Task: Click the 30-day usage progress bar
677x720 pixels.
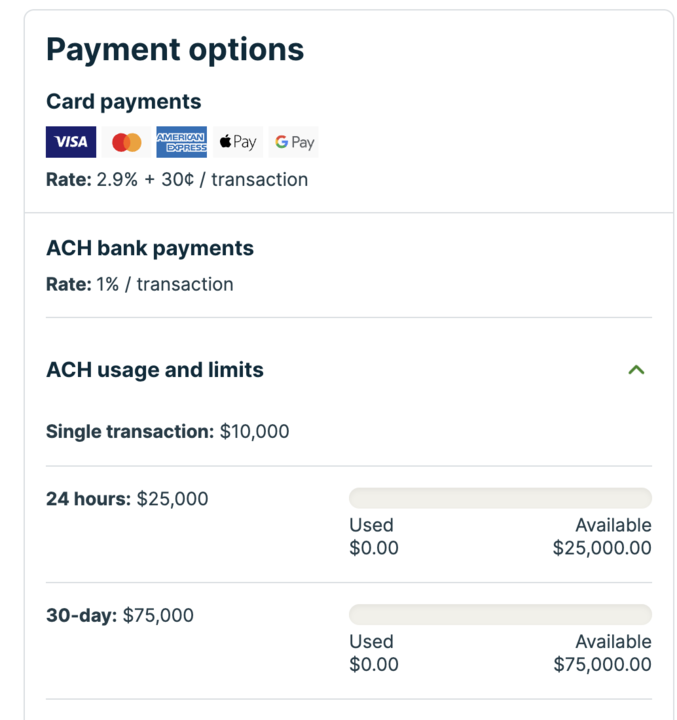Action: click(x=500, y=615)
